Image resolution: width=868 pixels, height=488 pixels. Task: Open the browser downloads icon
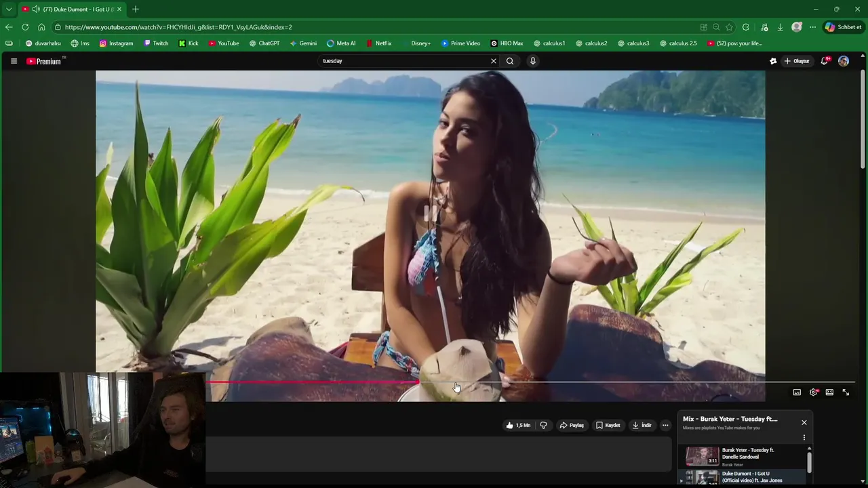[781, 27]
